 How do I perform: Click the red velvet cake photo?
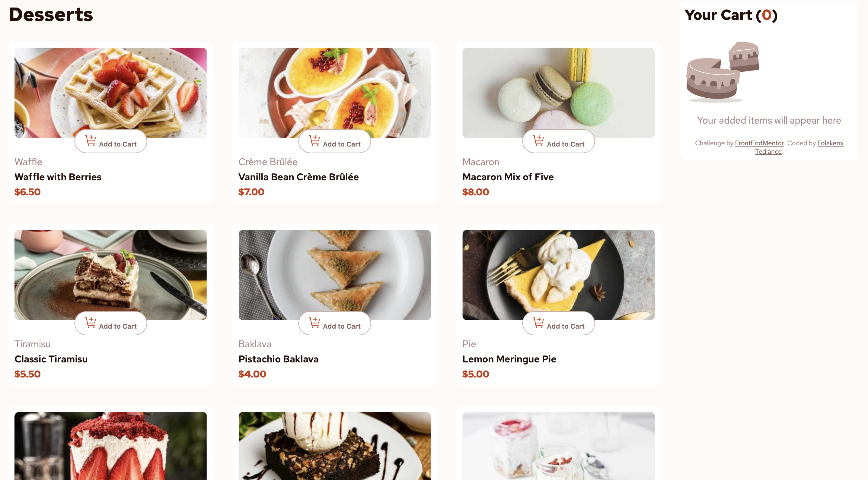[x=110, y=446]
